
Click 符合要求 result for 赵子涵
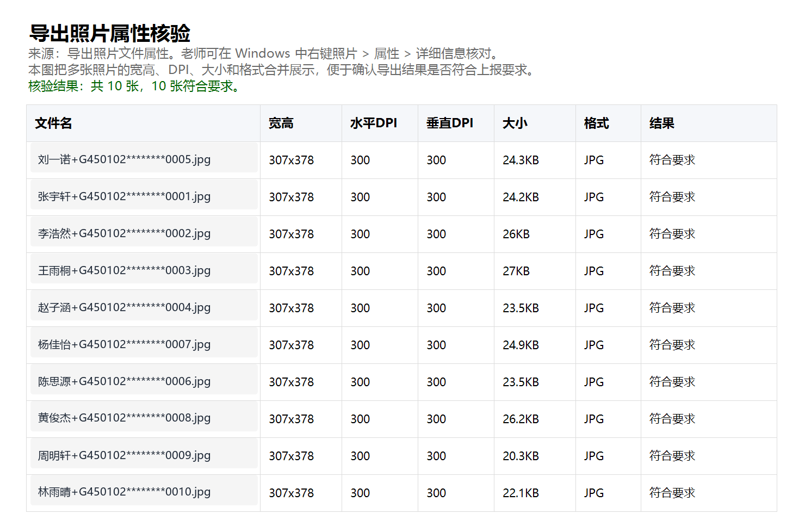[x=672, y=308]
